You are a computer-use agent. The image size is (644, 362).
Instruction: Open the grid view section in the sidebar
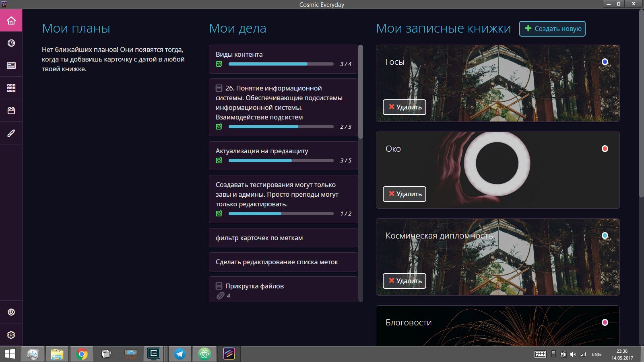tap(11, 88)
